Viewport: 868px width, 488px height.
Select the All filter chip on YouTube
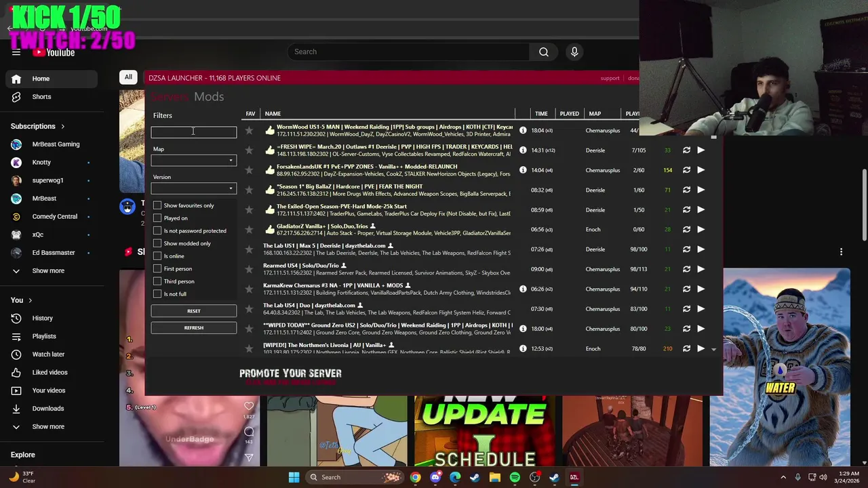pyautogui.click(x=128, y=77)
